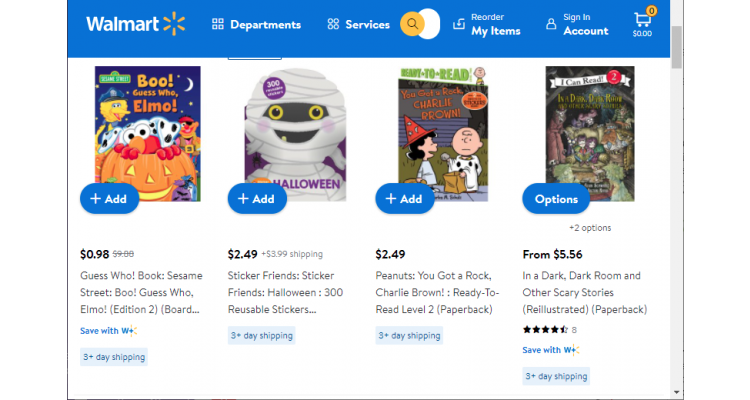This screenshot has height=400, width=750.
Task: Open In a Dark, Dark Room cover
Action: (589, 125)
